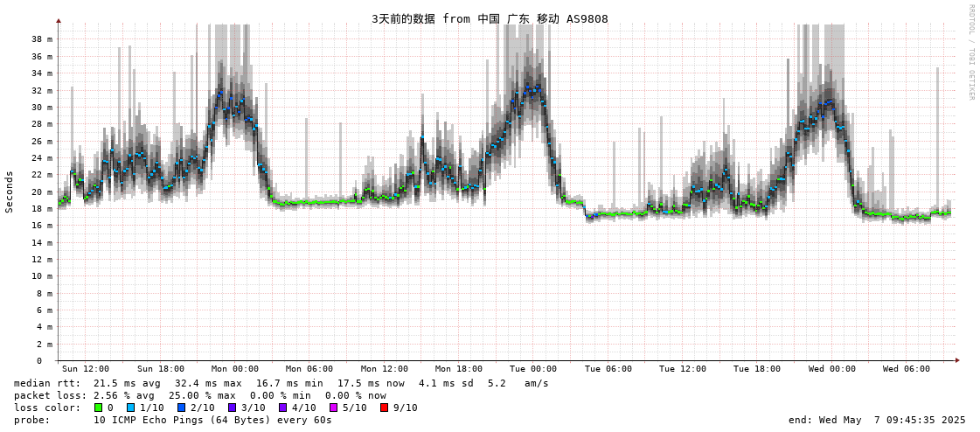Viewport: 980px width, 432px height.
Task: Click the 'Sun 18:00' x-axis label
Action: click(x=161, y=369)
